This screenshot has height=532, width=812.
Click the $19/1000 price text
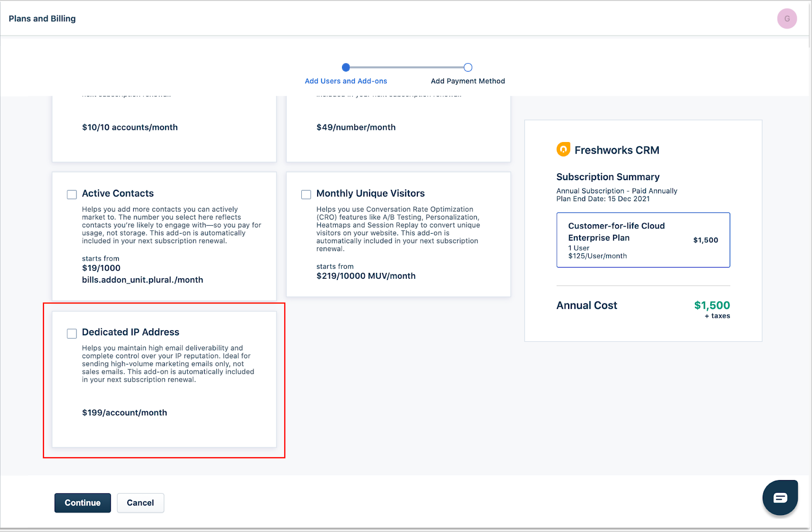pyautogui.click(x=101, y=268)
